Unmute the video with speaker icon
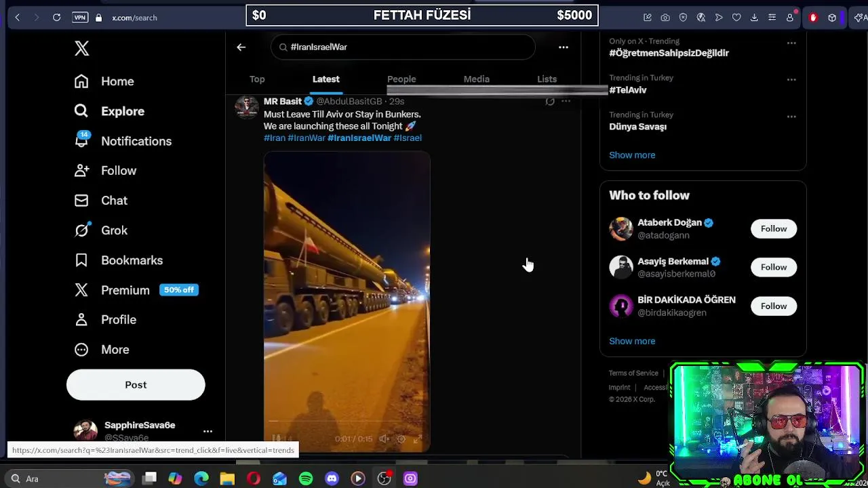The width and height of the screenshot is (868, 488). pos(384,439)
